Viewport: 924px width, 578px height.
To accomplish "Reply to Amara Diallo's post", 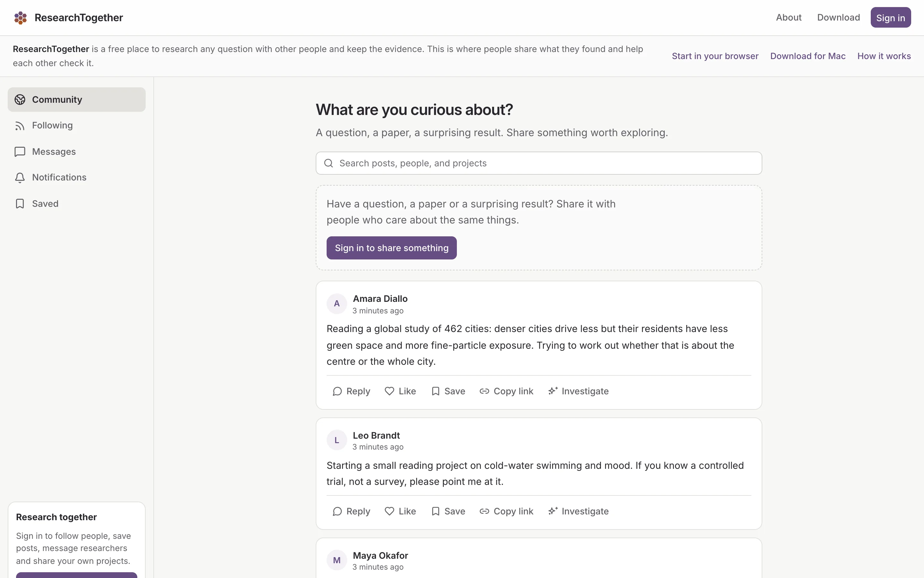I will click(x=351, y=391).
